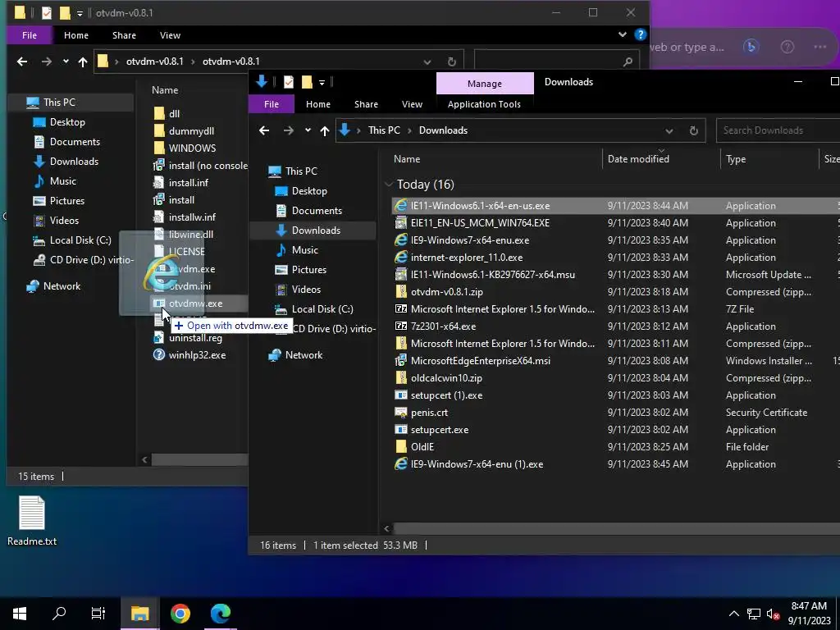The image size is (840, 630).
Task: Open Home tab in Downloads window
Action: tap(318, 104)
